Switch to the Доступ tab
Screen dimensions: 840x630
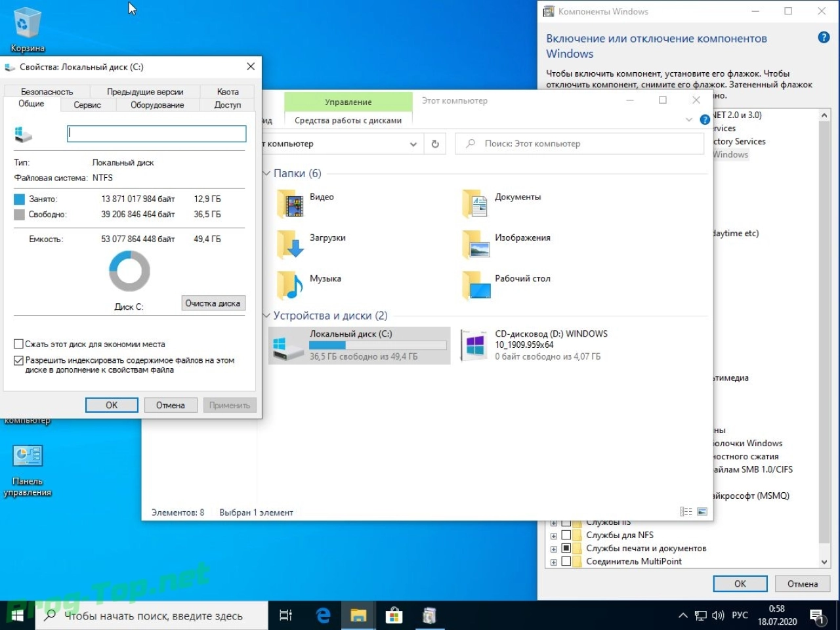(228, 105)
